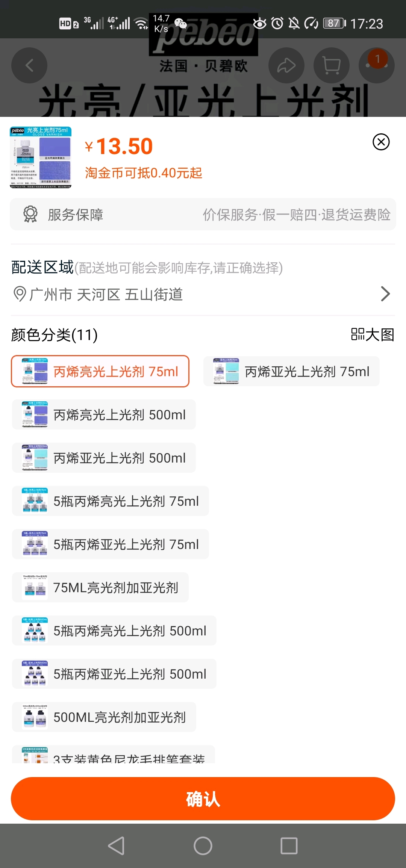Close the product options sheet
Image resolution: width=406 pixels, height=868 pixels.
click(381, 142)
